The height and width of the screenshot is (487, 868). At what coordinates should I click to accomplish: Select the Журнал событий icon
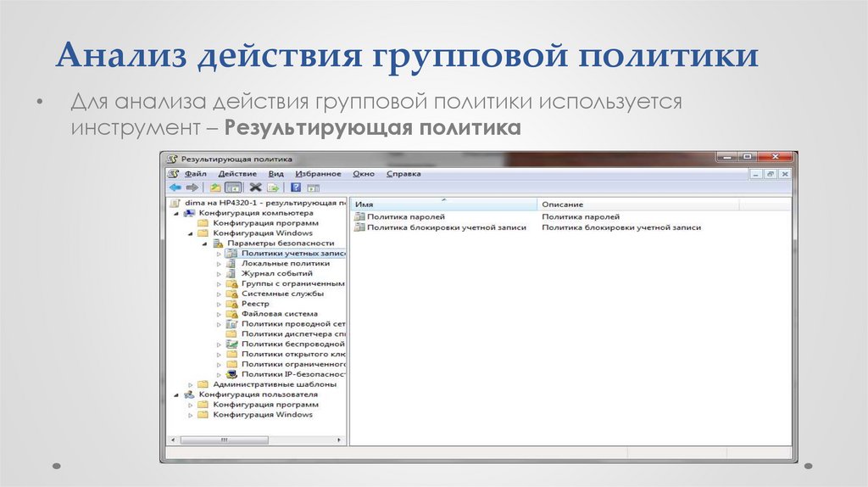(231, 274)
